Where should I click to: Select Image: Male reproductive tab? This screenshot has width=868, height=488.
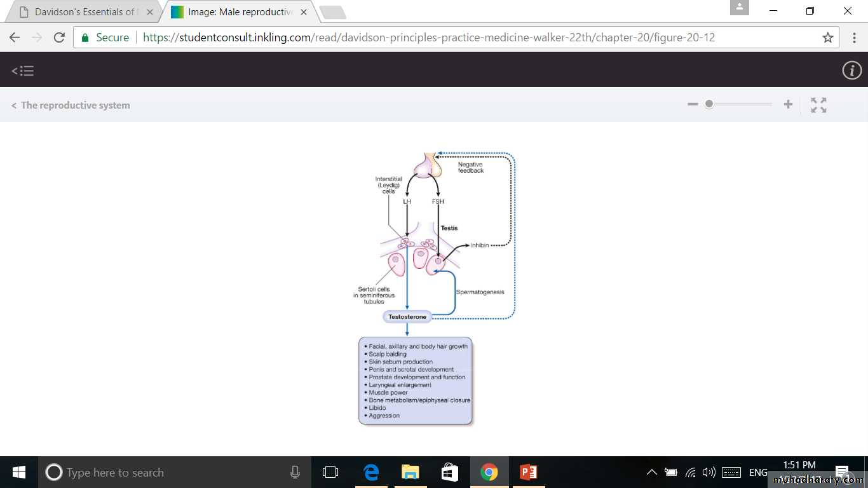click(239, 12)
